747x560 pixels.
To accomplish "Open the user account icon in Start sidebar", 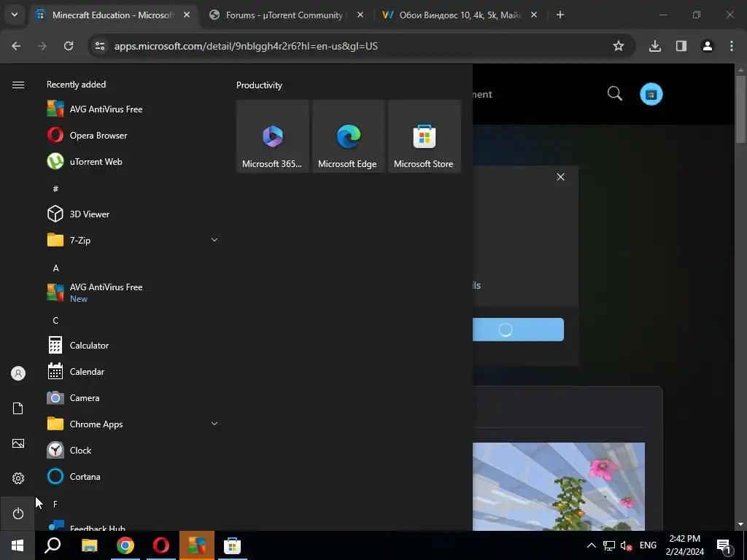I will point(18,373).
